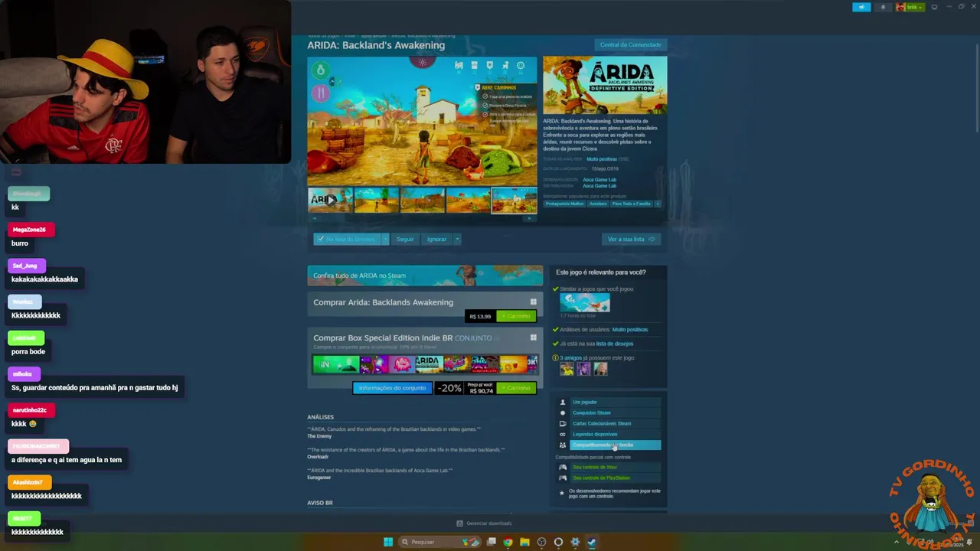Click Informações do conjunto button

[x=392, y=388]
